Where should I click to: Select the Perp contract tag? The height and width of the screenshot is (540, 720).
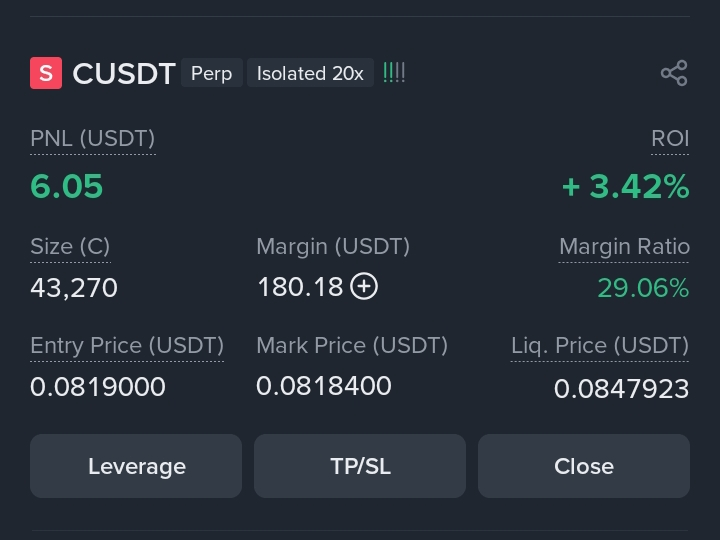pos(212,73)
